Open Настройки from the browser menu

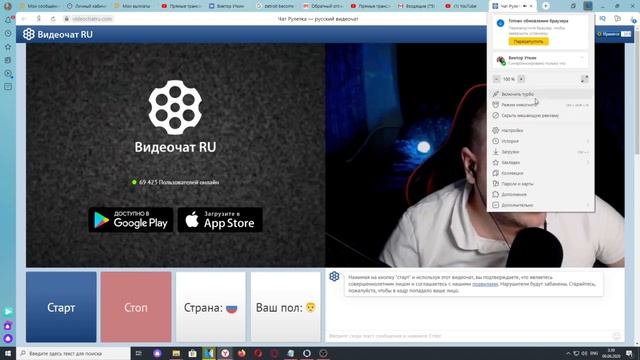tap(540, 130)
